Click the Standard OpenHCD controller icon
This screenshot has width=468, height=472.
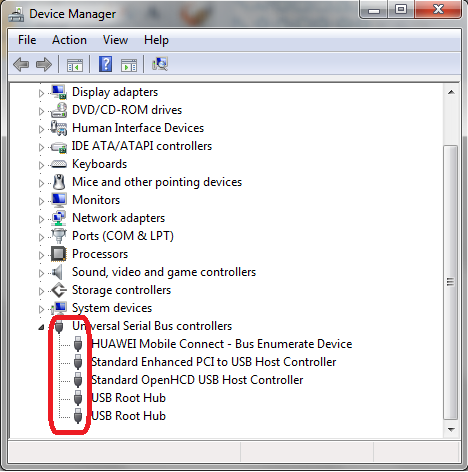78,380
